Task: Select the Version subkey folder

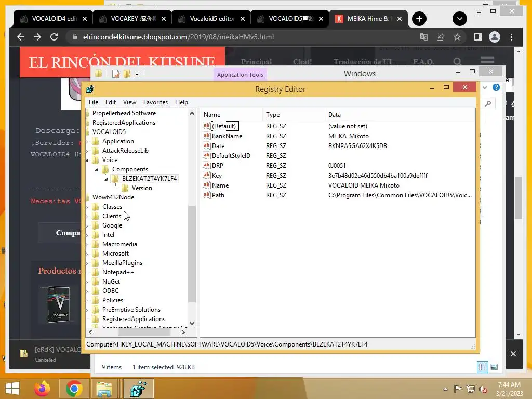Action: coord(142,188)
